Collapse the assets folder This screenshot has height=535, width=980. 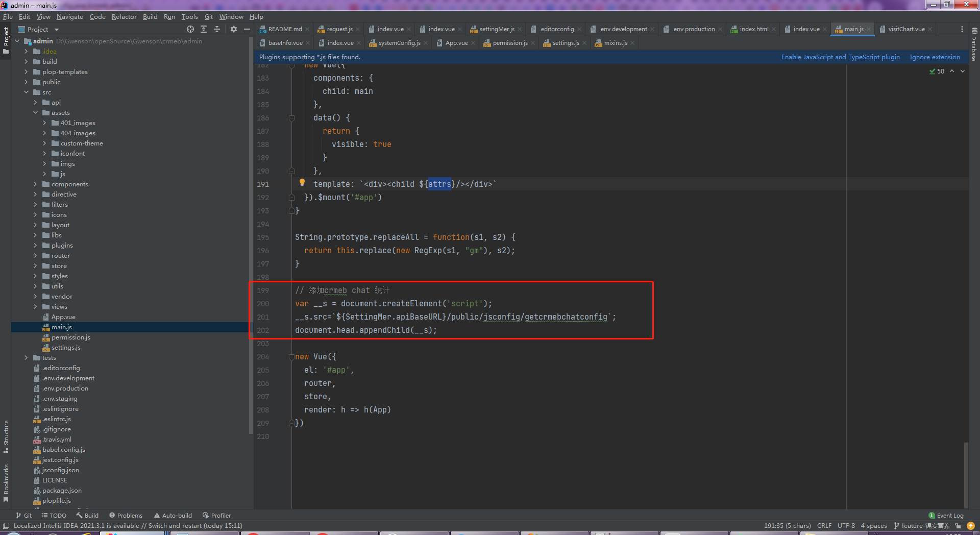click(x=35, y=113)
